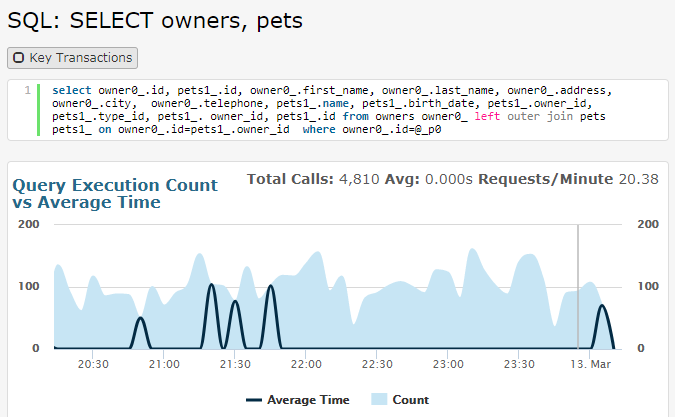Click the 13. Mar x-axis label
675x417 pixels.
(x=591, y=364)
